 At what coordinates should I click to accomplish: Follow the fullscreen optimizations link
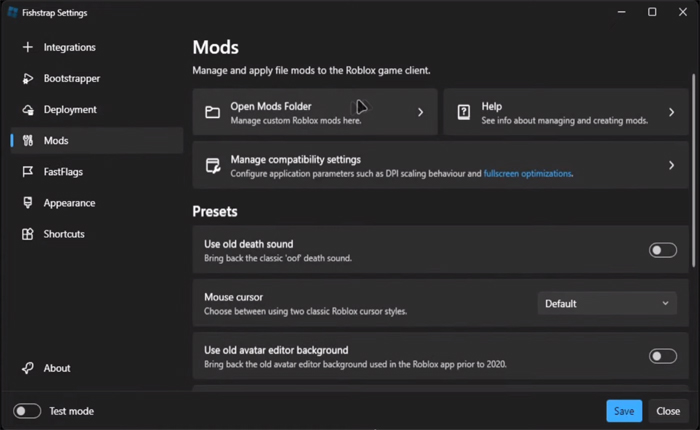[x=527, y=173]
